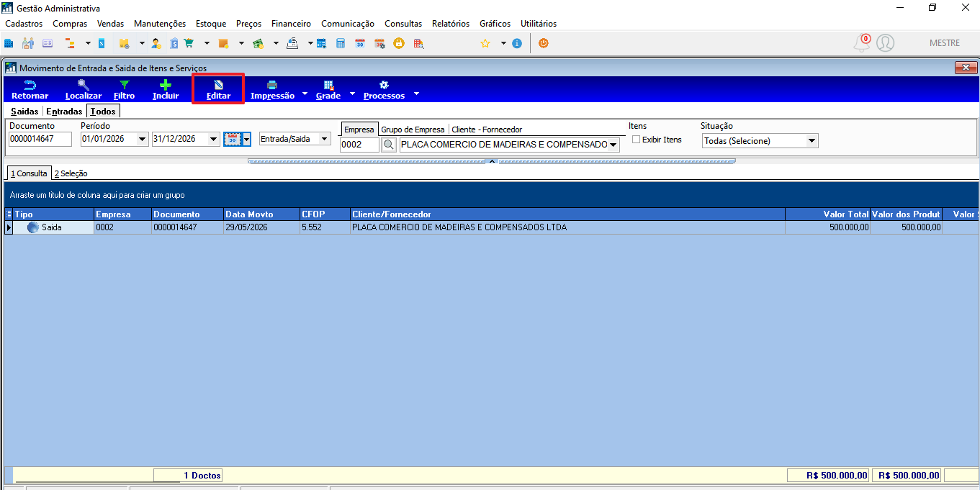This screenshot has height=490, width=980.
Task: Select the Saida row in grid
Action: click(491, 227)
